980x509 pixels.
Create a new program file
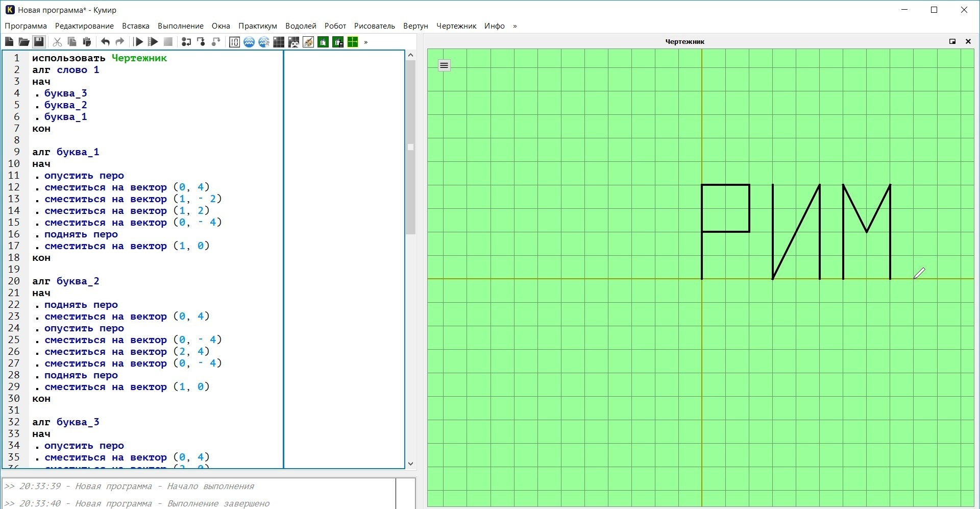[9, 42]
